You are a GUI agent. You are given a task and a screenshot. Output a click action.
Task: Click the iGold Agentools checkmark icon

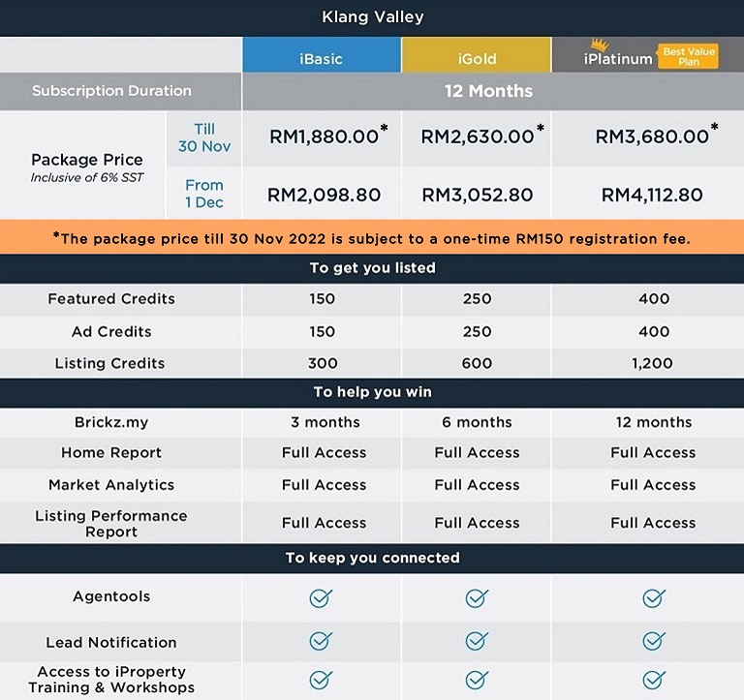tap(477, 598)
